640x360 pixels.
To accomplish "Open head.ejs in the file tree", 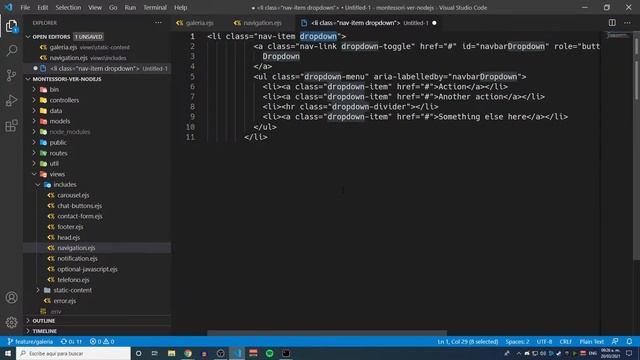I will [69, 238].
